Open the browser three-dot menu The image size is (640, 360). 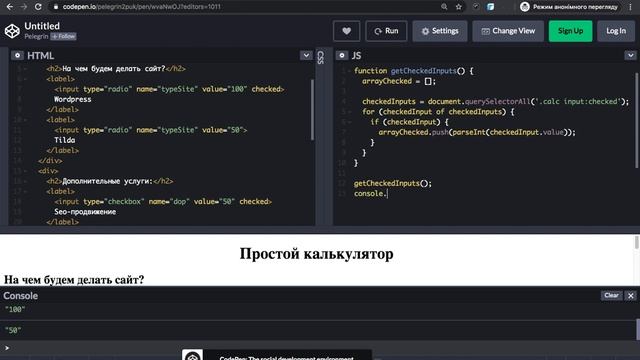point(631,7)
